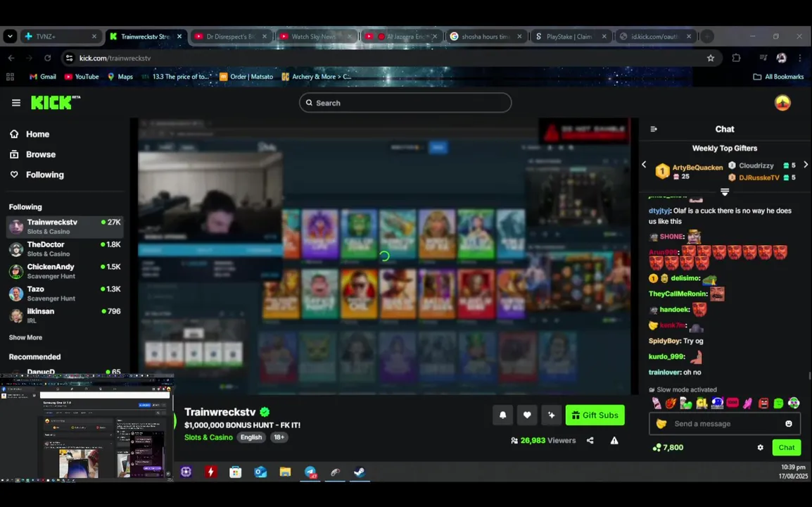The width and height of the screenshot is (812, 507).
Task: View site information icon in address bar
Action: 70,58
